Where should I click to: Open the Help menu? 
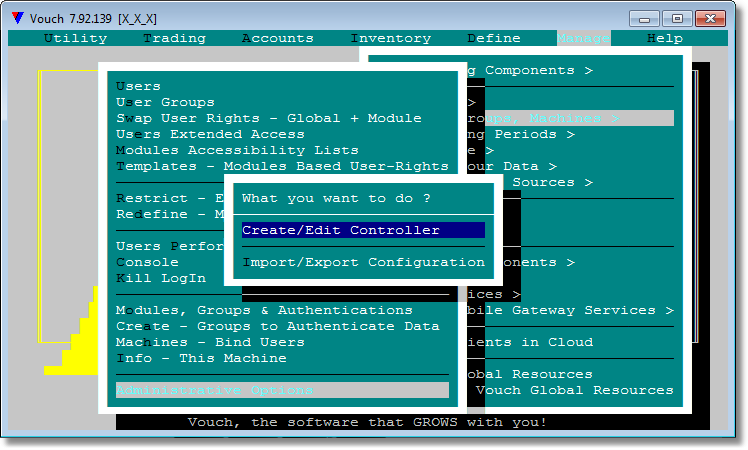pos(665,38)
